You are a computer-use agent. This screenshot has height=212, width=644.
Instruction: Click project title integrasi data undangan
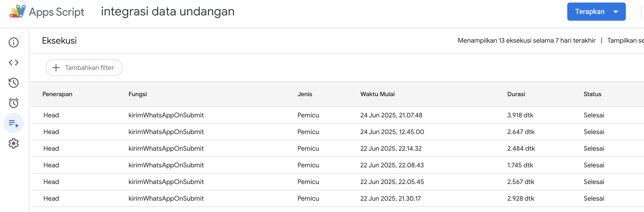click(x=168, y=12)
